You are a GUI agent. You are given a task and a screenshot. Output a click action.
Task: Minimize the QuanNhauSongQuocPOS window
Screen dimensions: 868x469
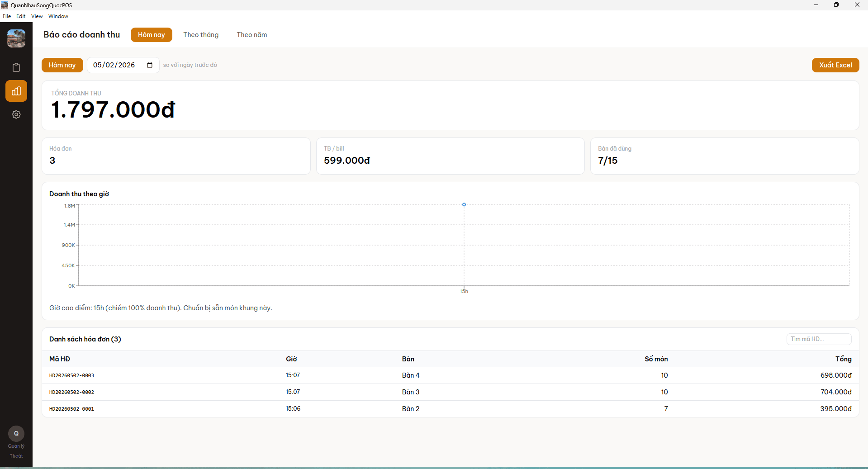[x=816, y=5]
